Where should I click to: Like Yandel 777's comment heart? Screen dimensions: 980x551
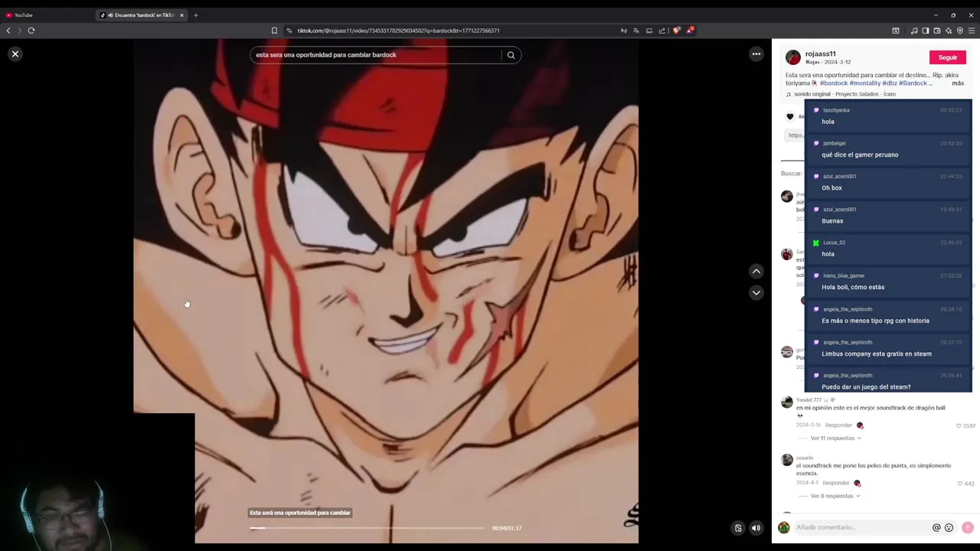pyautogui.click(x=959, y=425)
